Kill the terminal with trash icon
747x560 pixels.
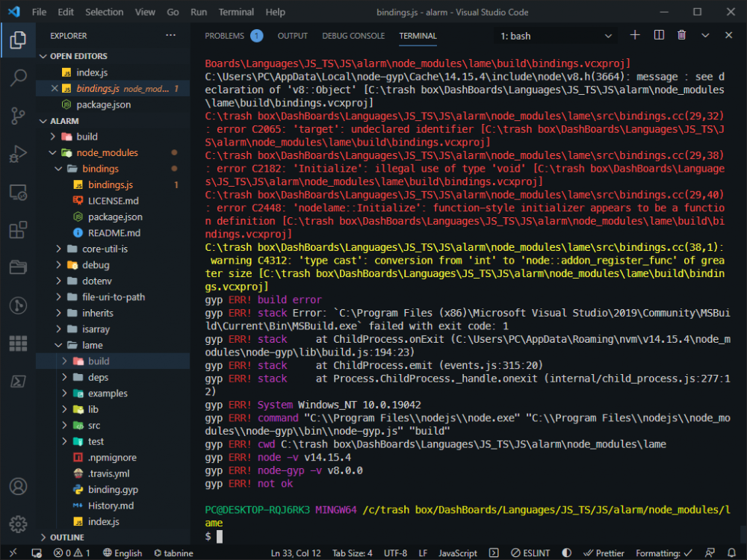[x=682, y=35]
